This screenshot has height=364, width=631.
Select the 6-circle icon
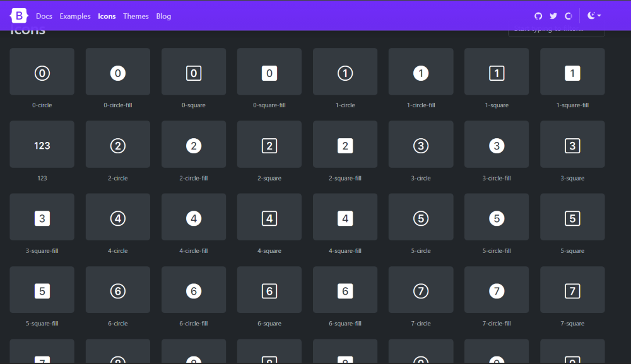click(x=118, y=290)
